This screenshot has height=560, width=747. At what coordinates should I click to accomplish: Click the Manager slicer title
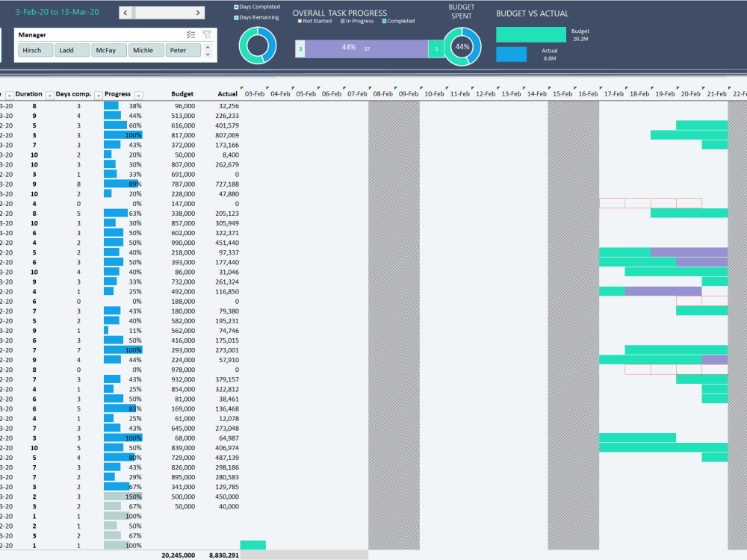[x=32, y=35]
